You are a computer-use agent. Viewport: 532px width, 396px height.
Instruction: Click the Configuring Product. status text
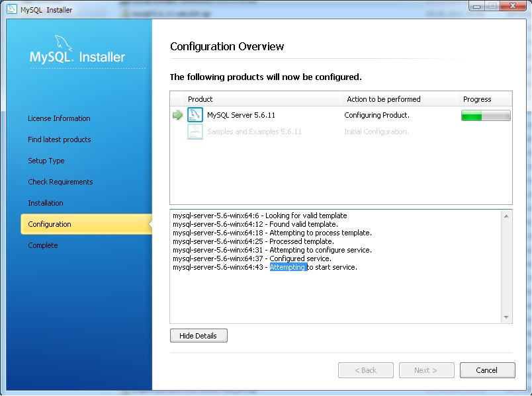coord(377,115)
